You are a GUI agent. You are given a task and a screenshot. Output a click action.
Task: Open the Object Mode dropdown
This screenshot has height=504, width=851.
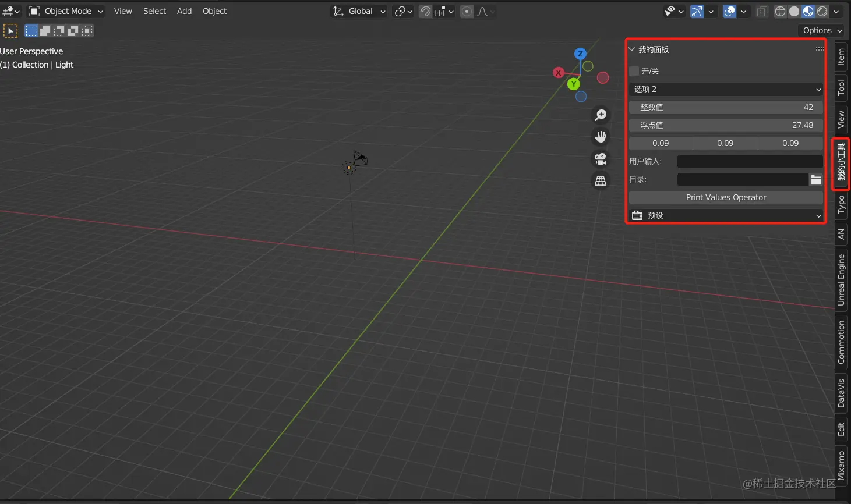coord(66,11)
